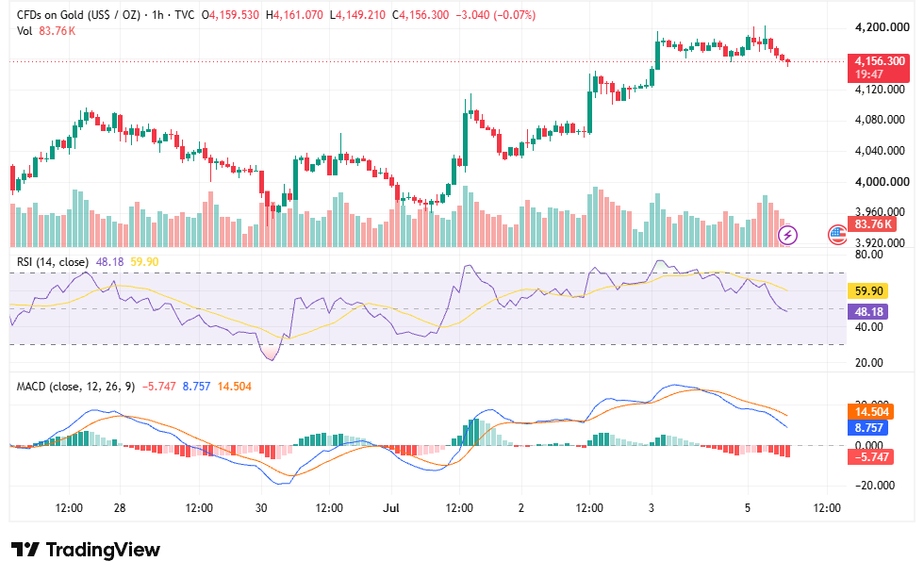Click the purple lightning bolt icon
Screen dimensions: 924x578
(788, 236)
